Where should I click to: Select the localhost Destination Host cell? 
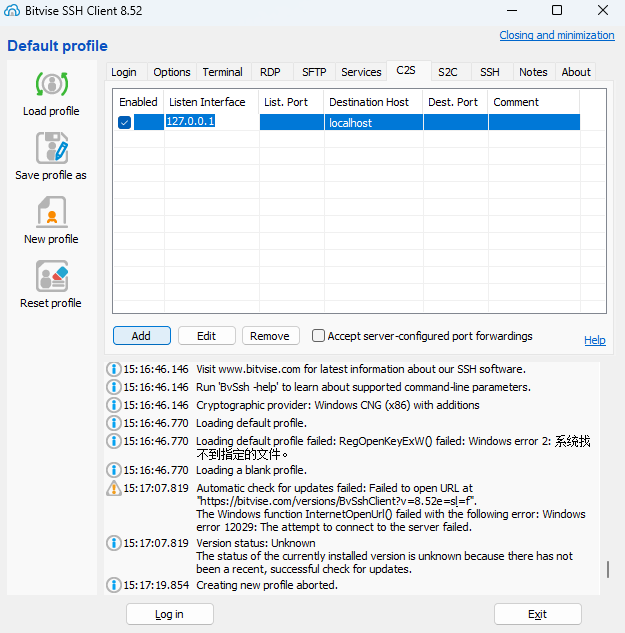click(x=373, y=122)
